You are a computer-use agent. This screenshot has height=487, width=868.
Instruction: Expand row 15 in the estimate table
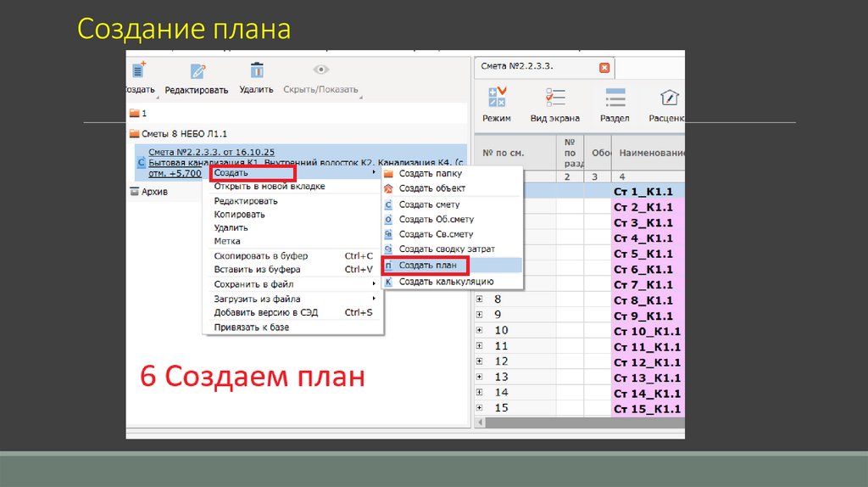click(x=480, y=408)
